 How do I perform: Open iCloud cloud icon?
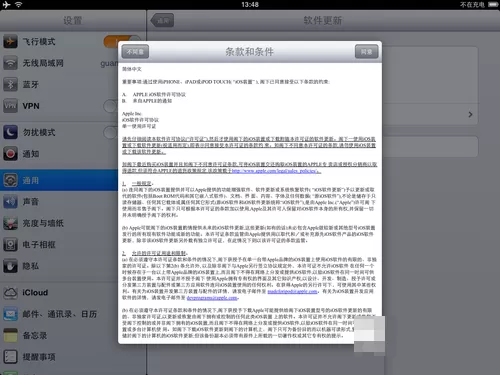(10, 293)
